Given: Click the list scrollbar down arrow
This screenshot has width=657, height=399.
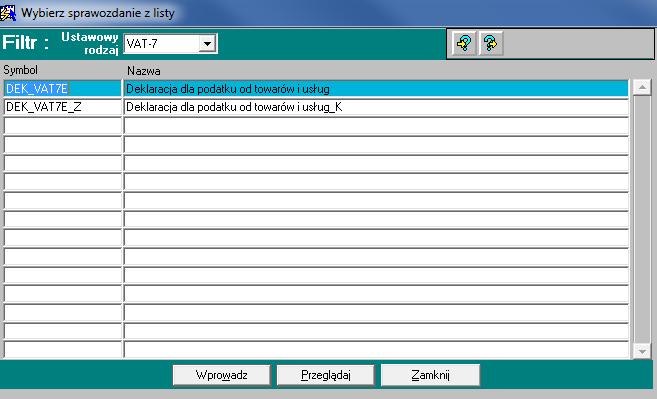Looking at the screenshot, I should (642, 351).
